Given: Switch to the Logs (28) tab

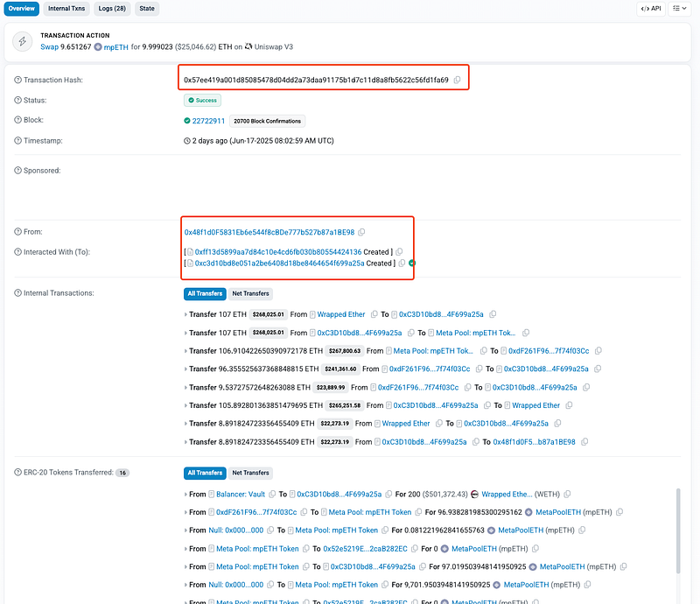Looking at the screenshot, I should point(112,9).
